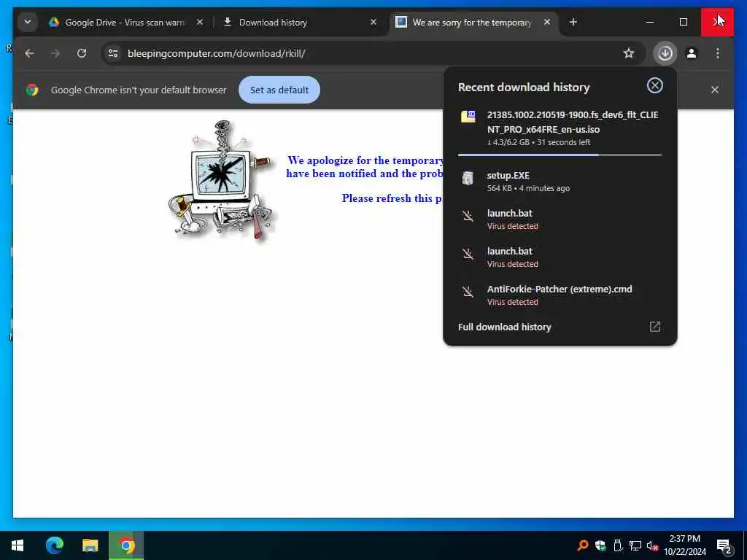The image size is (747, 560).
Task: Set Chrome as default browser
Action: (279, 90)
